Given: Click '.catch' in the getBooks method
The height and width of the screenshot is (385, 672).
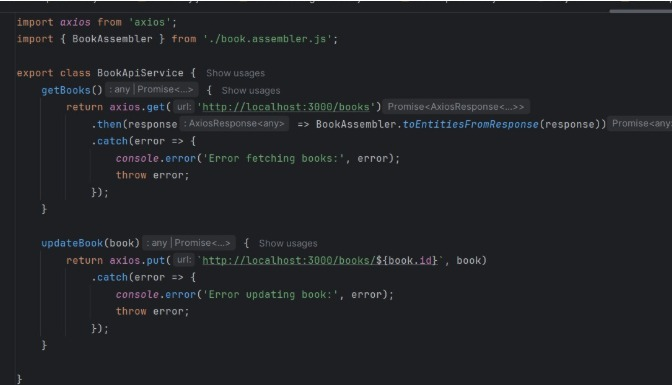Looking at the screenshot, I should [x=109, y=141].
